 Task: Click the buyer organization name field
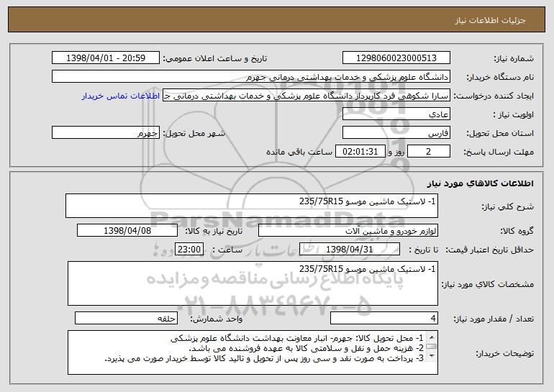(x=251, y=77)
